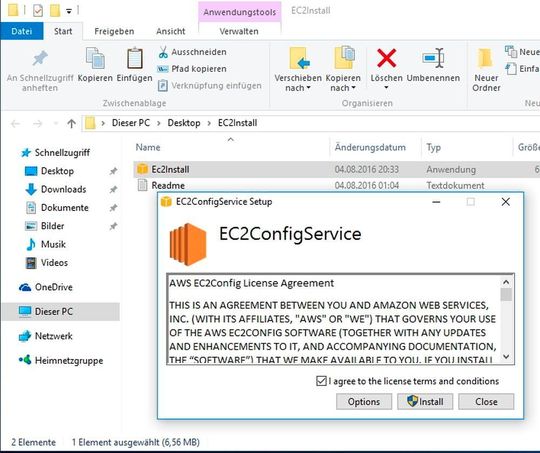Toggle the license agreement checkbox
The image size is (540, 453).
[321, 381]
